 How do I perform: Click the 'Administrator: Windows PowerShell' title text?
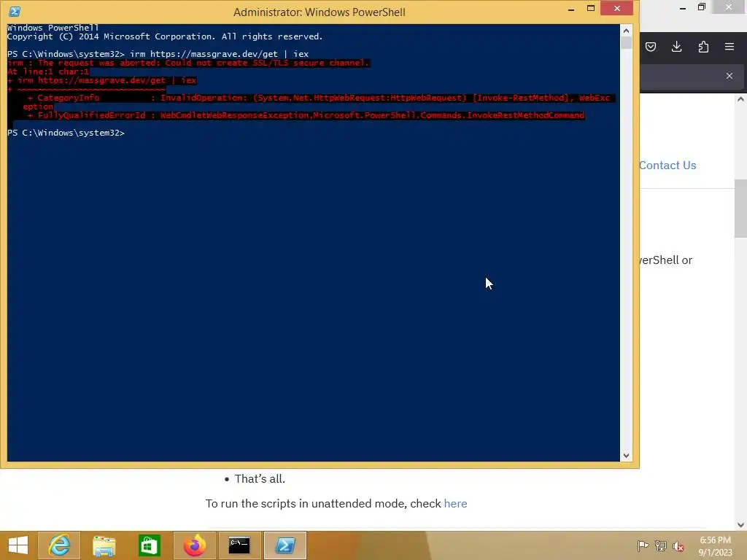pos(320,12)
